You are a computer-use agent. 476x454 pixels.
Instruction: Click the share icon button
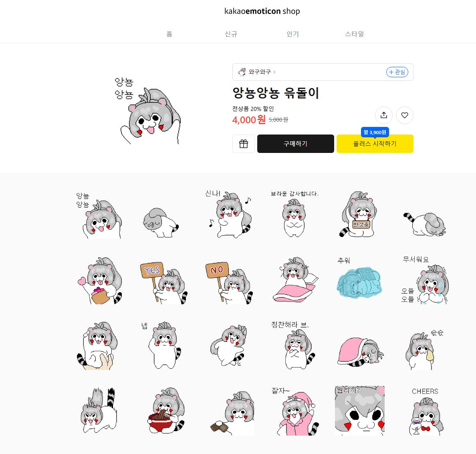(384, 115)
